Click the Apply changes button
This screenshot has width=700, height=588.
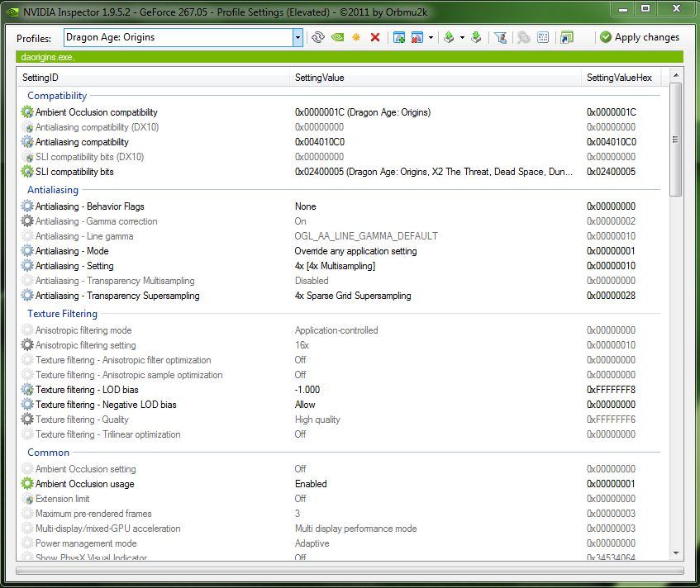coord(640,37)
